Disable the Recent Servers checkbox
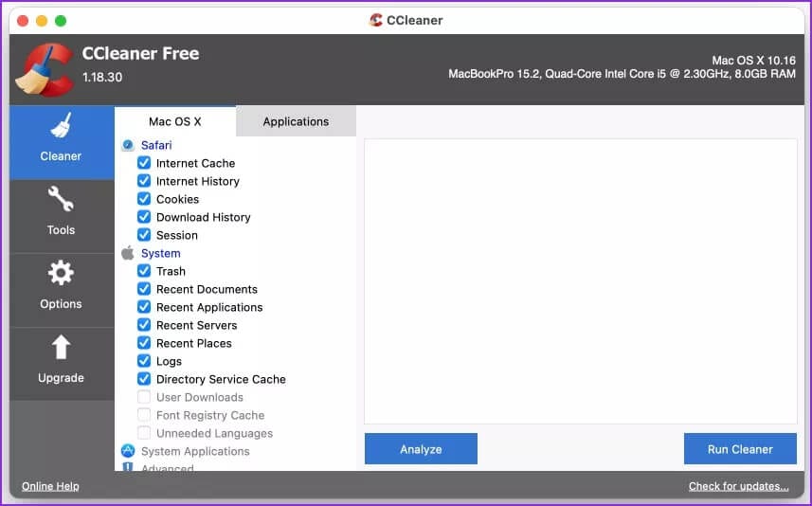Viewport: 812px width, 506px height. (x=144, y=325)
